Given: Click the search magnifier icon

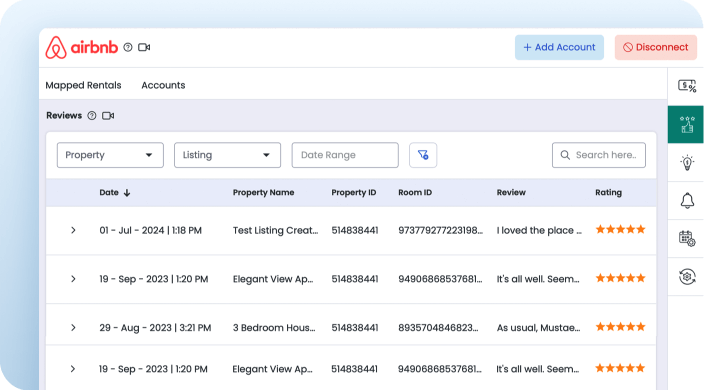Looking at the screenshot, I should click(565, 155).
